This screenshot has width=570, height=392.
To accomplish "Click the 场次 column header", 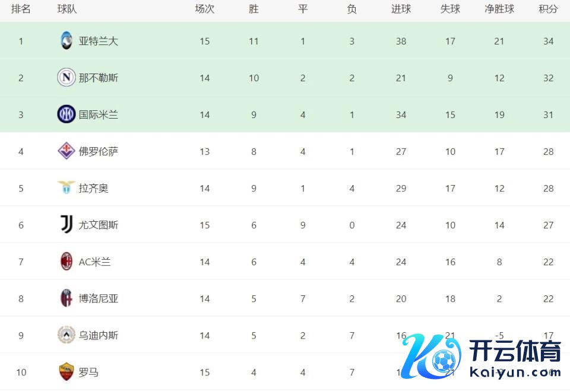I will coord(204,9).
